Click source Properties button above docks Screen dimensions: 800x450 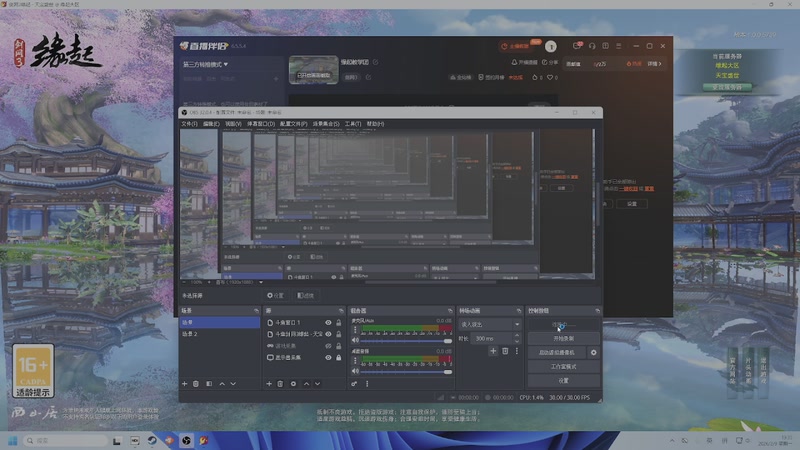[276, 295]
